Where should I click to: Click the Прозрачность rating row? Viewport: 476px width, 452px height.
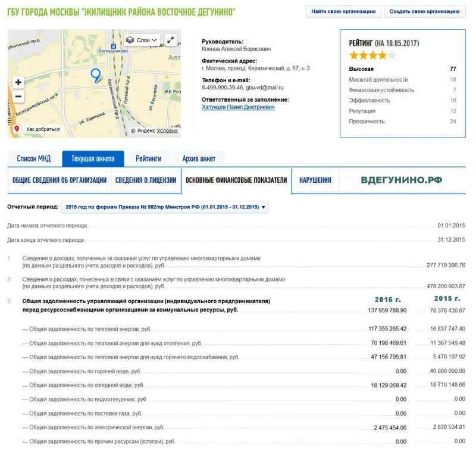[402, 121]
